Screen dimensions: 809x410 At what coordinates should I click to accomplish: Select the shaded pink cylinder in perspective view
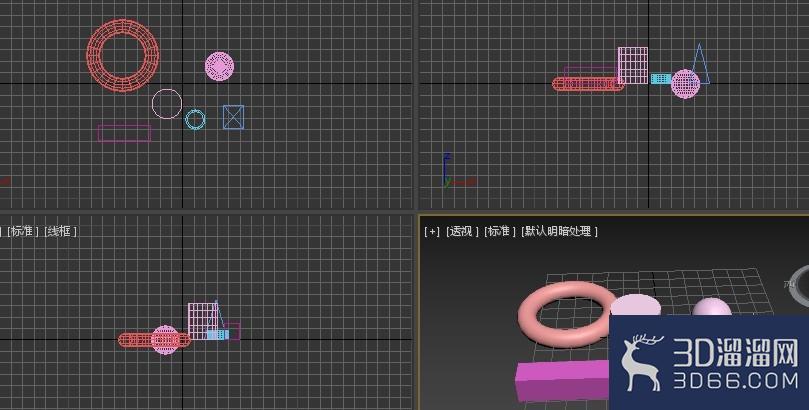(635, 305)
